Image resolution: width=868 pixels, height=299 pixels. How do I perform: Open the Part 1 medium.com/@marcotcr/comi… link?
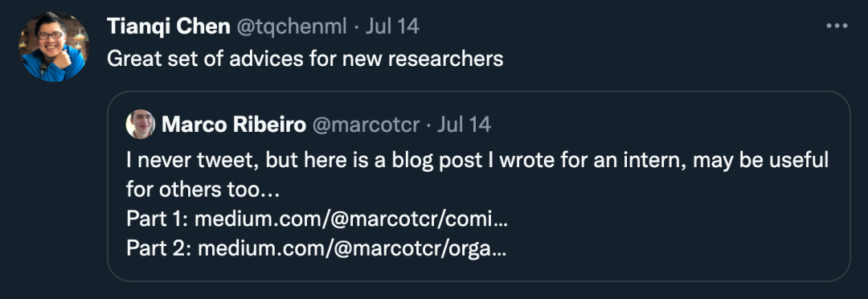[x=351, y=219]
